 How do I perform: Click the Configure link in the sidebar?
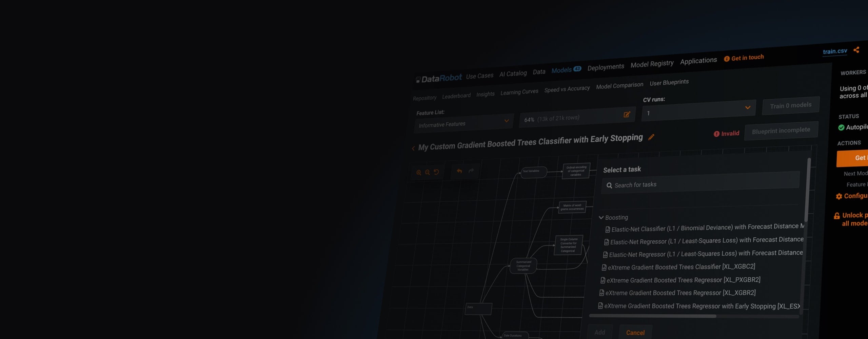855,196
